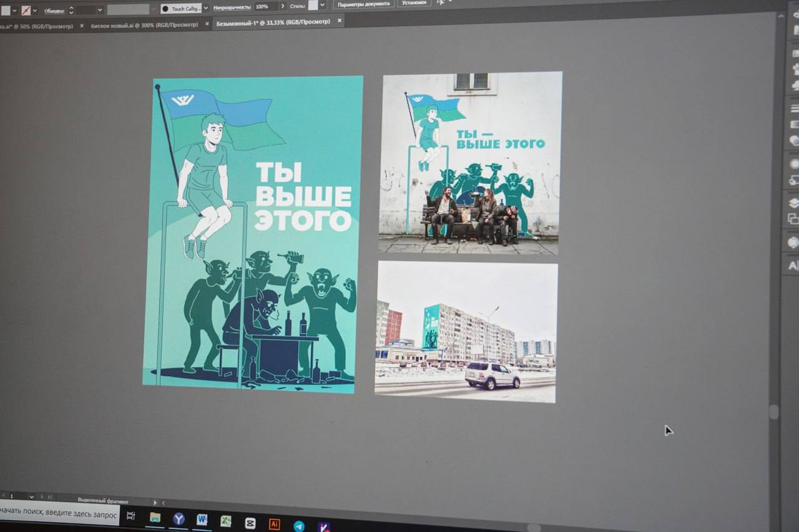
Task: Switch to the 'Безымянный-1' document tab
Action: (x=273, y=22)
